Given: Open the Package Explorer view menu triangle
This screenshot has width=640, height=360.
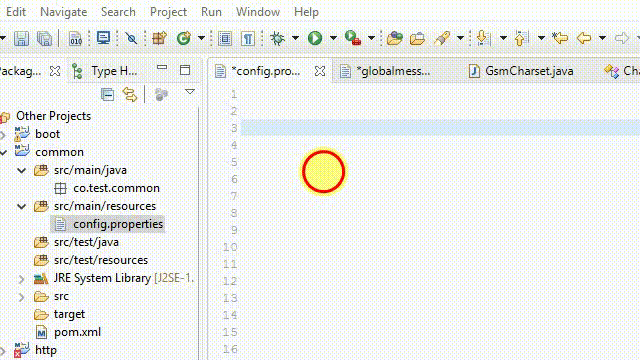Looking at the screenshot, I should (x=190, y=91).
